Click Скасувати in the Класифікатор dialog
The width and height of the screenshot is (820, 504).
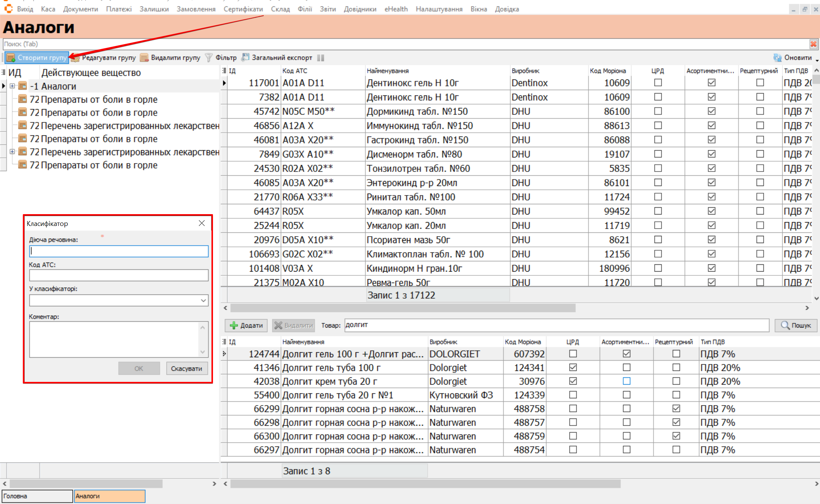pyautogui.click(x=186, y=369)
